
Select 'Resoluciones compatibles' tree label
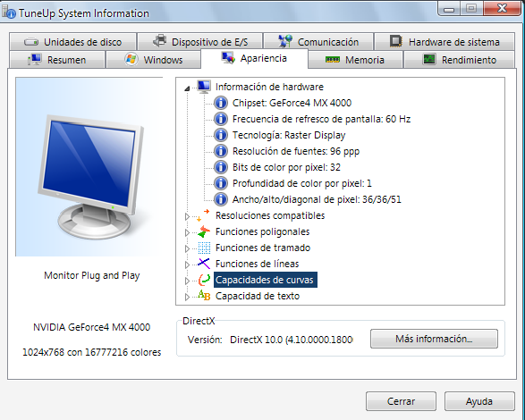pyautogui.click(x=270, y=215)
